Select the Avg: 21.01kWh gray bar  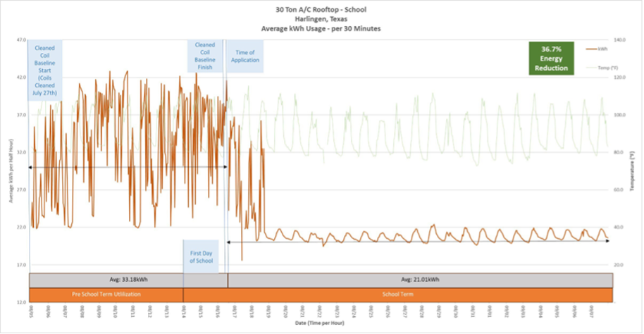tap(420, 280)
